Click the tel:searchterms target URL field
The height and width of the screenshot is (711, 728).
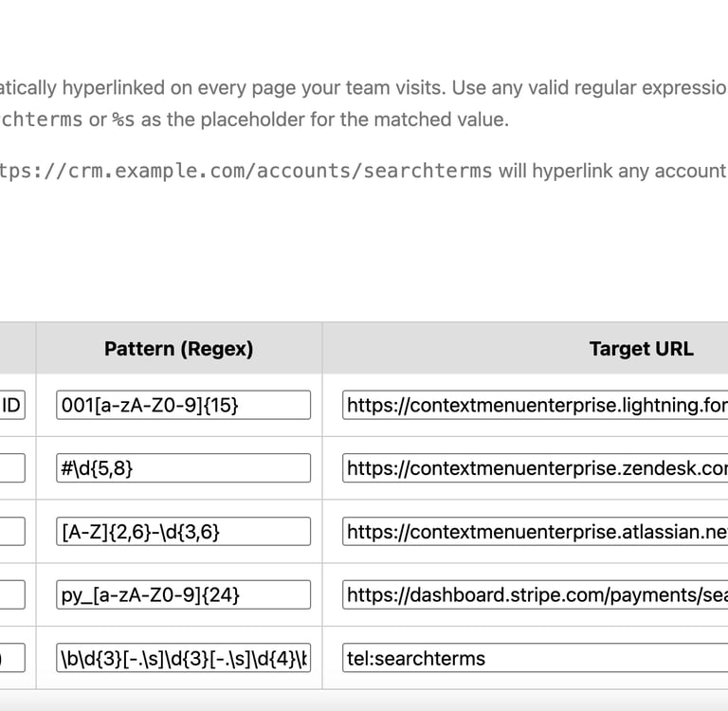(x=536, y=658)
